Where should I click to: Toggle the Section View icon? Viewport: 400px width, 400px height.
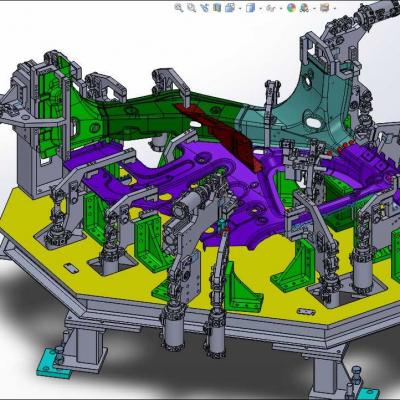[217, 7]
